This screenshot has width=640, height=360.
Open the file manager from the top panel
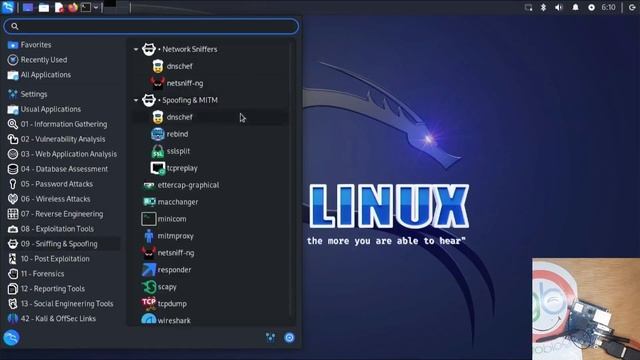point(44,7)
